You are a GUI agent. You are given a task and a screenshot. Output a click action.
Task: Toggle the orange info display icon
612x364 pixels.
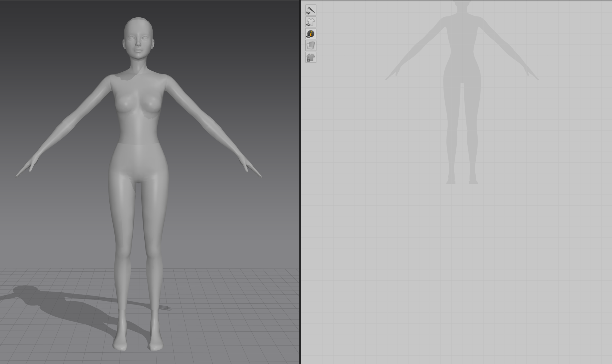pyautogui.click(x=310, y=34)
